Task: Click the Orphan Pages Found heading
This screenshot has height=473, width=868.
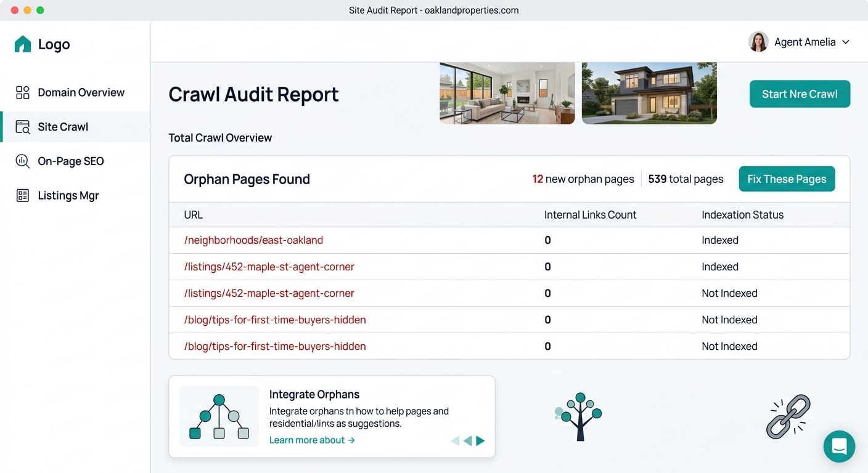Action: click(247, 179)
